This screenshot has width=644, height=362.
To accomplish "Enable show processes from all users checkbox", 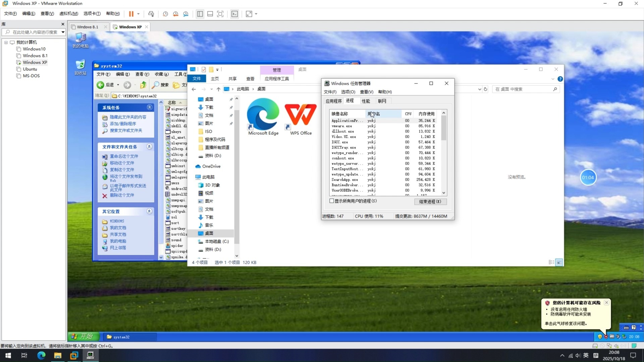I will [332, 201].
